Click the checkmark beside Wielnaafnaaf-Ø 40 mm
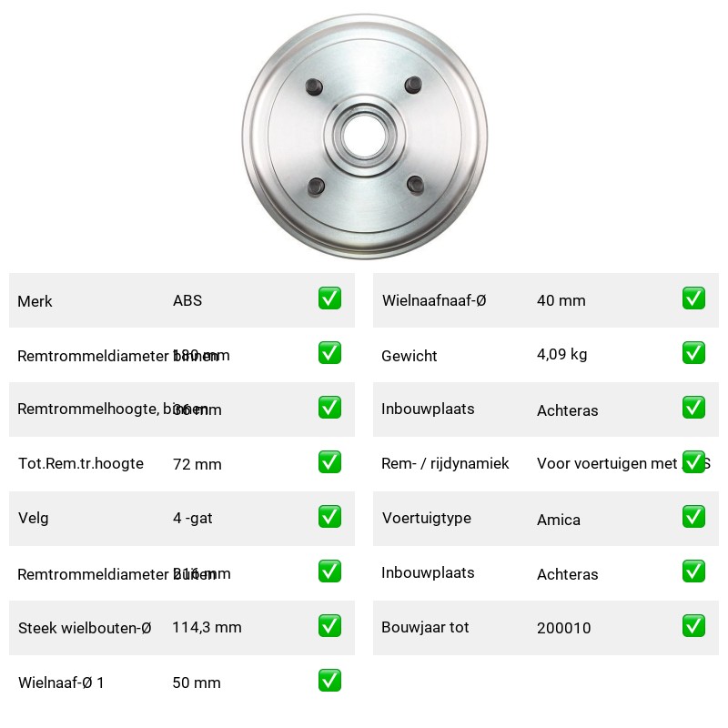The width and height of the screenshot is (728, 728). 693,298
